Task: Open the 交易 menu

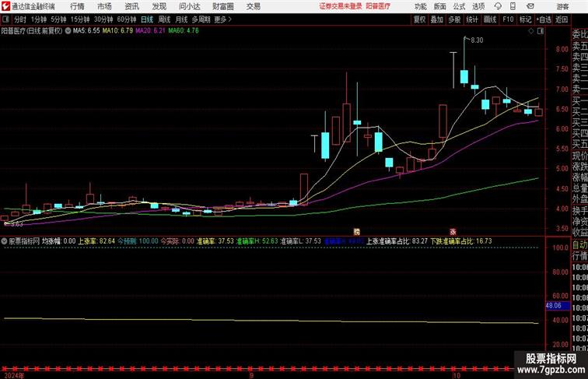Action: 253,6
